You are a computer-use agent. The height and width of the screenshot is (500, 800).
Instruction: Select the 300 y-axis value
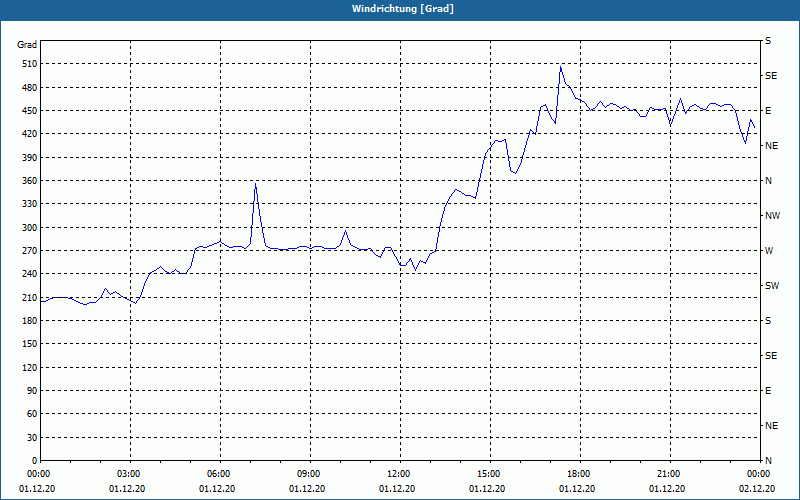point(30,228)
